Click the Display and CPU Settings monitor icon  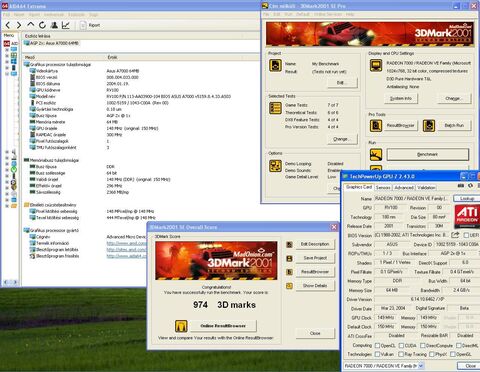coord(376,65)
